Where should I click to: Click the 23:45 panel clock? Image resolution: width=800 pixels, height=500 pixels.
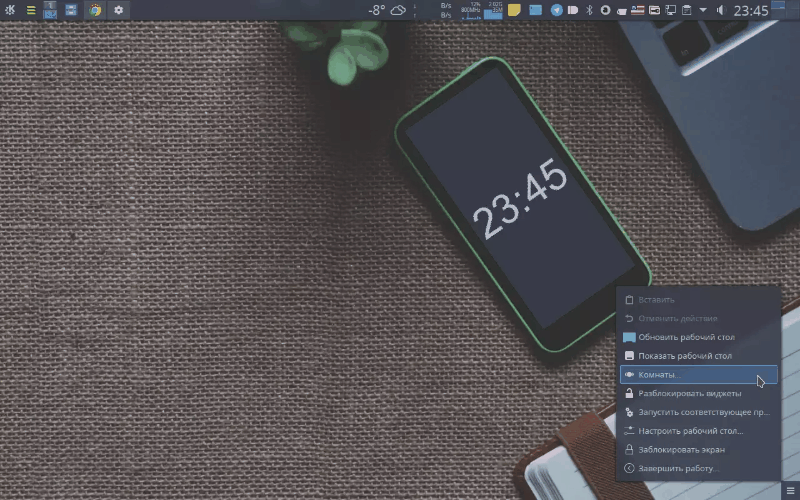pyautogui.click(x=751, y=10)
